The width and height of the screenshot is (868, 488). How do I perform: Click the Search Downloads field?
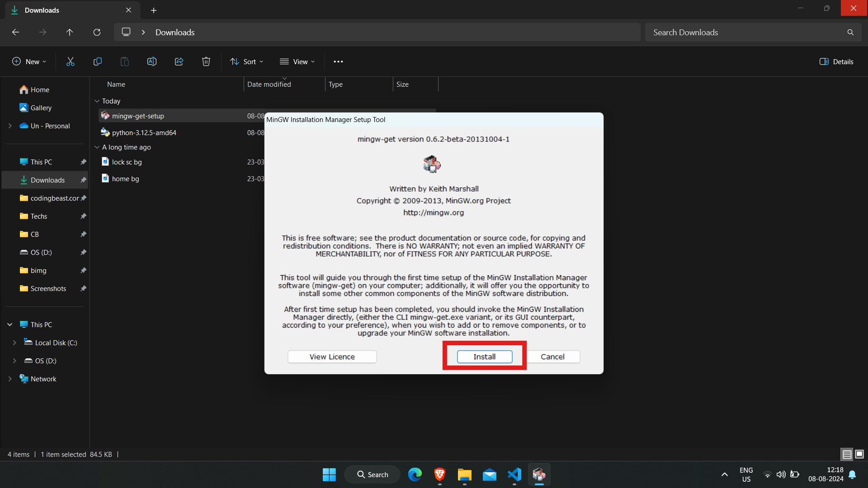pyautogui.click(x=753, y=32)
